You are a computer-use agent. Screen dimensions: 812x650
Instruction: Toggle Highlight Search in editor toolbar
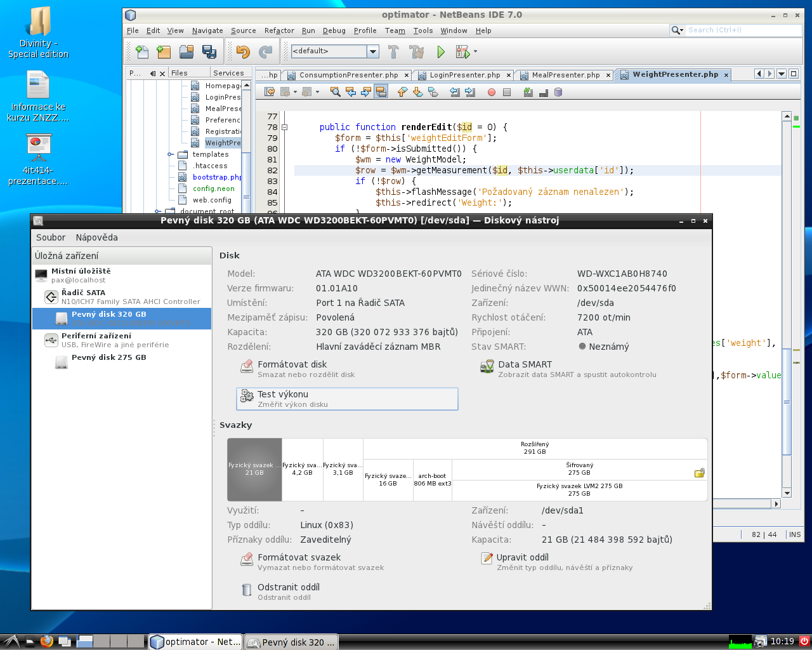point(381,92)
